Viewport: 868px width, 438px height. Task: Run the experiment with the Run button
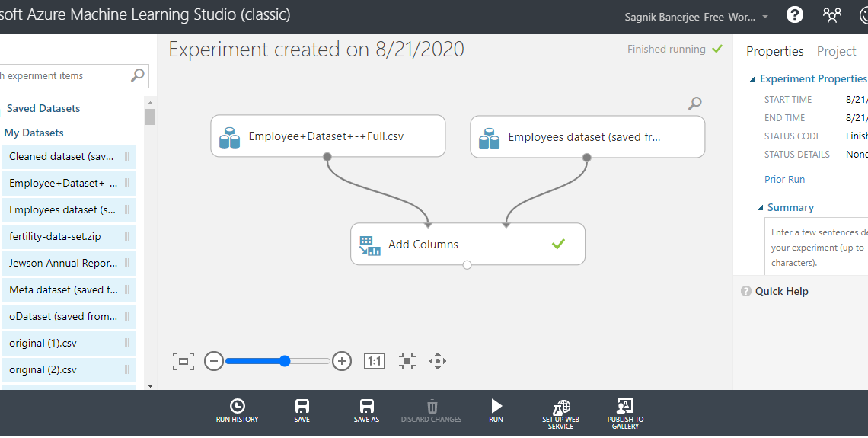(x=496, y=411)
